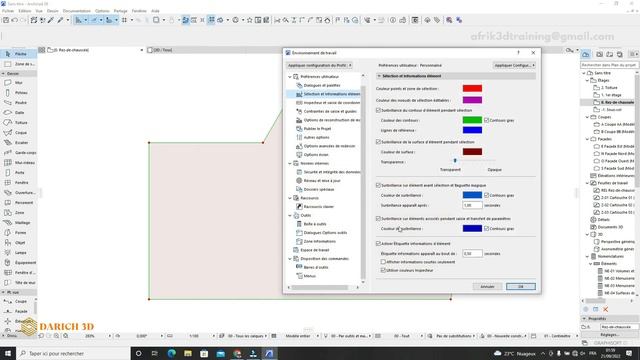The height and width of the screenshot is (360, 640).
Task: Open the Options menu
Action: pyautogui.click(x=102, y=11)
